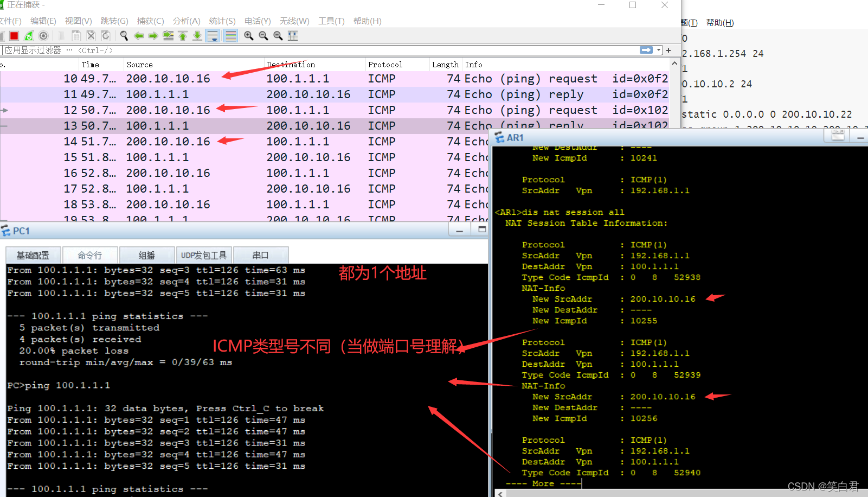
Task: Open the 编辑(E) menu
Action: 43,21
